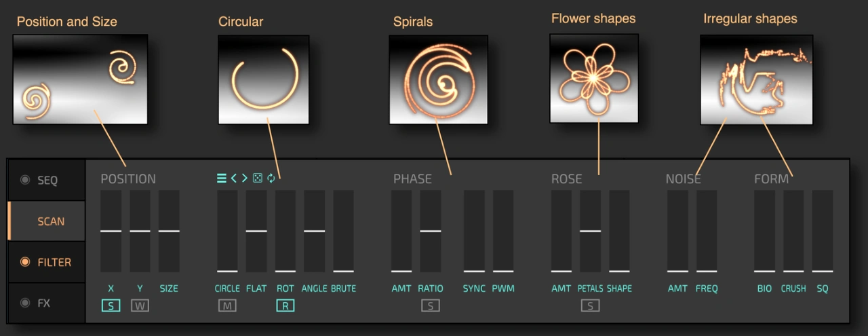Click the POSITION SIZE slider

coord(169,231)
